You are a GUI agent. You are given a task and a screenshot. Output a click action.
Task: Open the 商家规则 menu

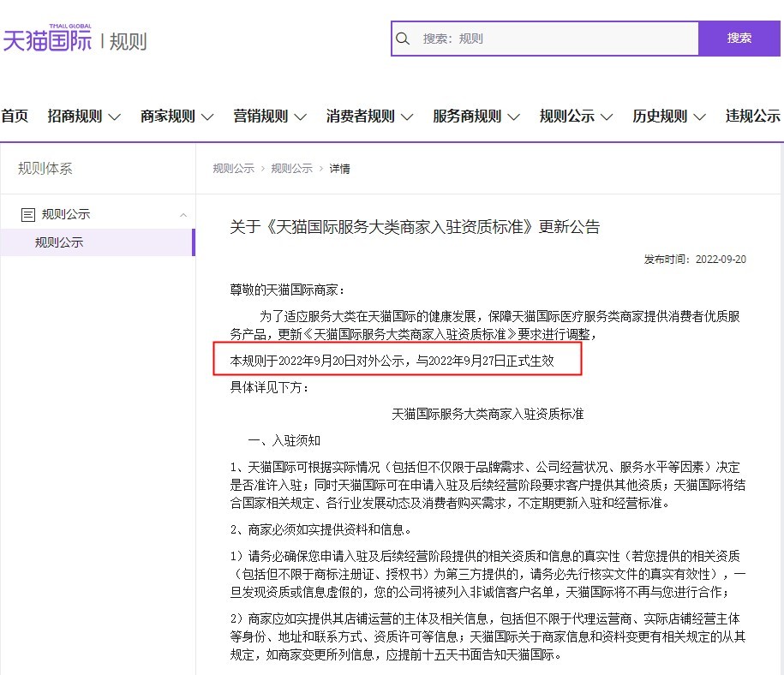167,116
